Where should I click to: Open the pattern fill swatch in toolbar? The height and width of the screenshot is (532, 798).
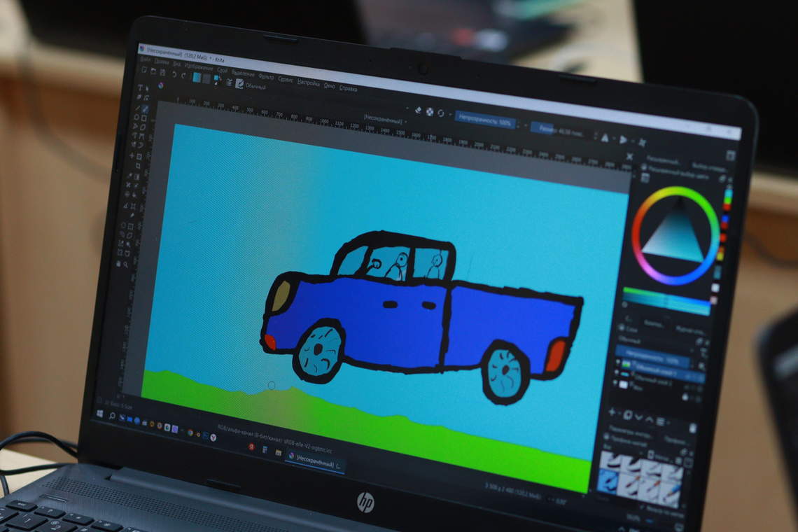pyautogui.click(x=206, y=79)
